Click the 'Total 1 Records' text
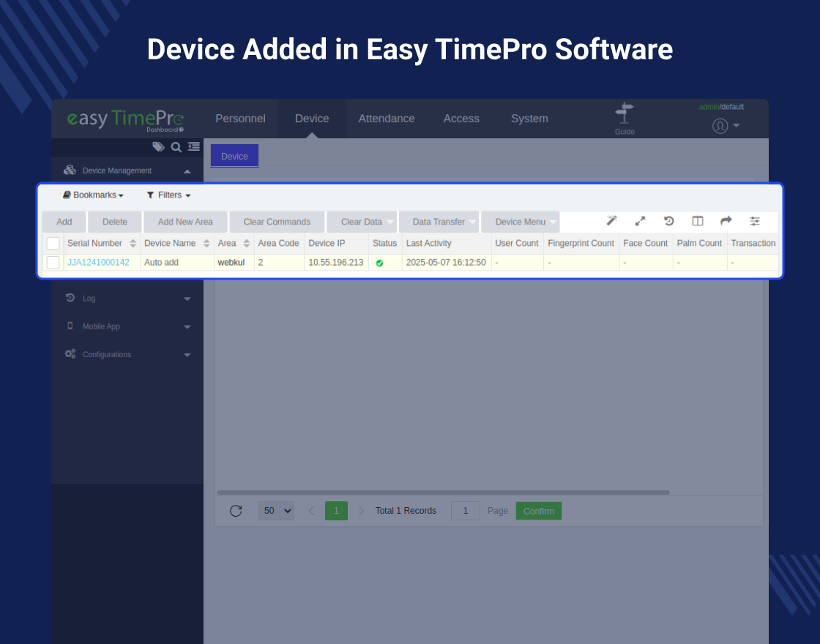Image resolution: width=820 pixels, height=644 pixels. [x=406, y=511]
